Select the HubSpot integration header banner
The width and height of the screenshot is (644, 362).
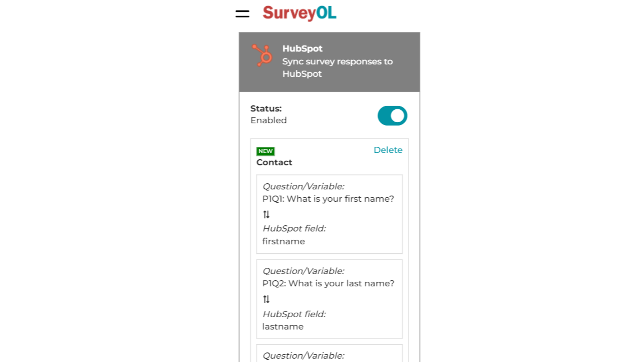click(x=329, y=62)
